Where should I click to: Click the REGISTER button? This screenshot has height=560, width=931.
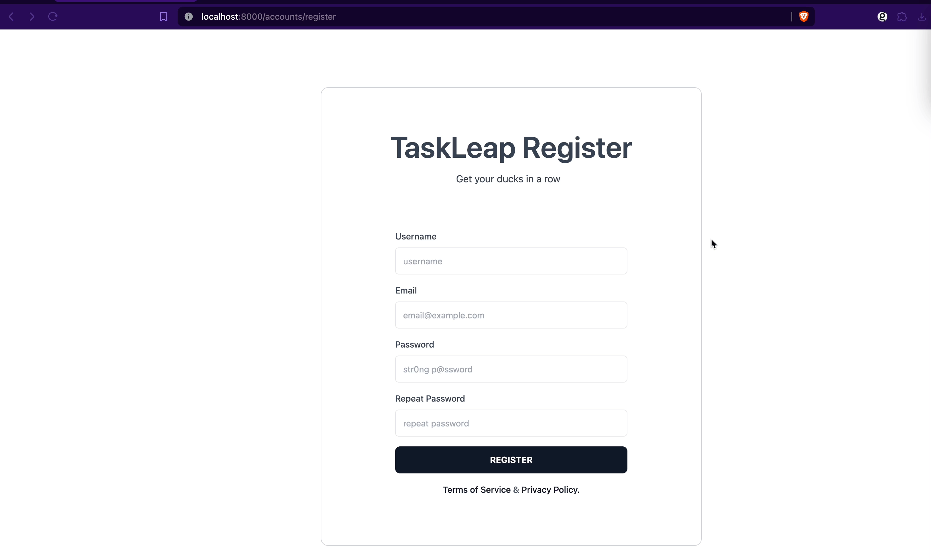pos(511,460)
